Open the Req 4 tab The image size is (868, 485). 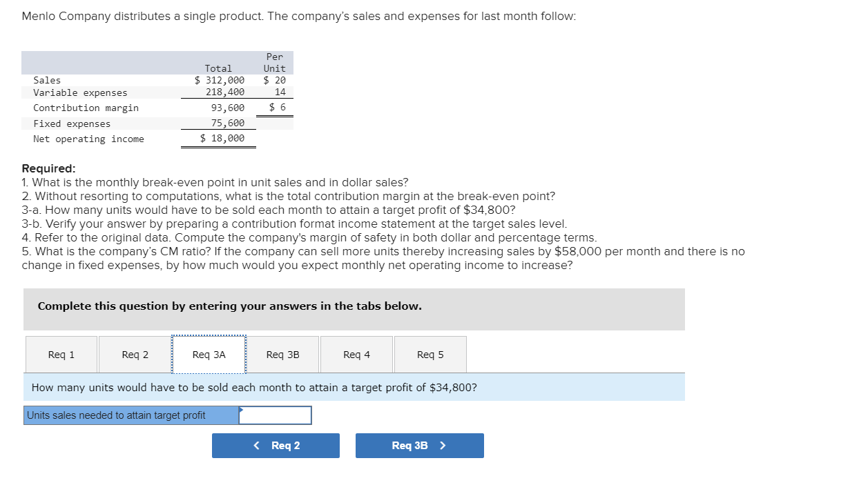(356, 354)
